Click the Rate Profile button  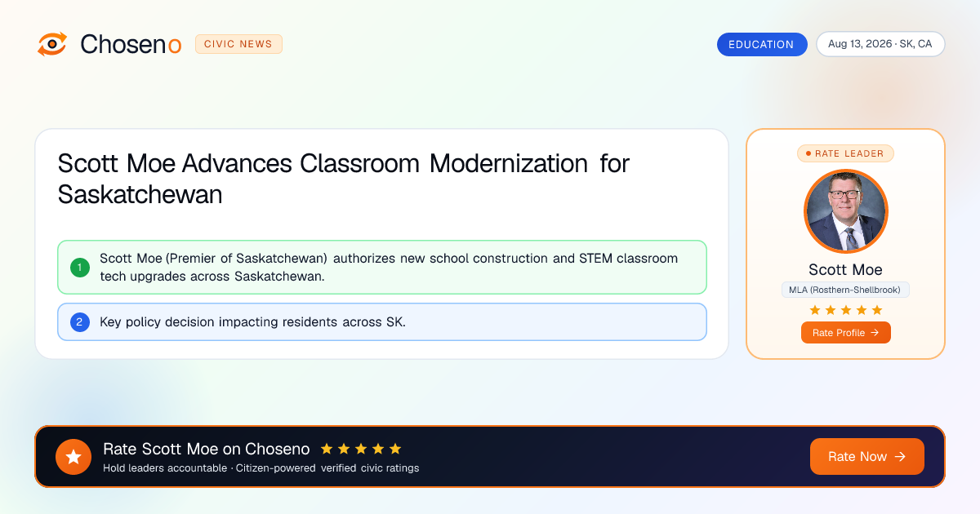coord(845,332)
